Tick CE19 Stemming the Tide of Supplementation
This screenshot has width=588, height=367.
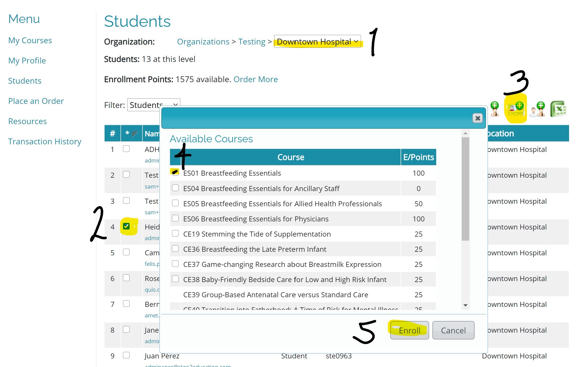click(x=175, y=234)
